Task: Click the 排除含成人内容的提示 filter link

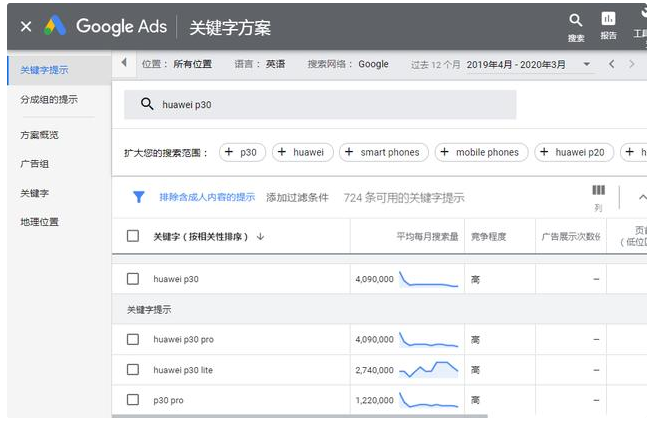Action: pyautogui.click(x=207, y=197)
